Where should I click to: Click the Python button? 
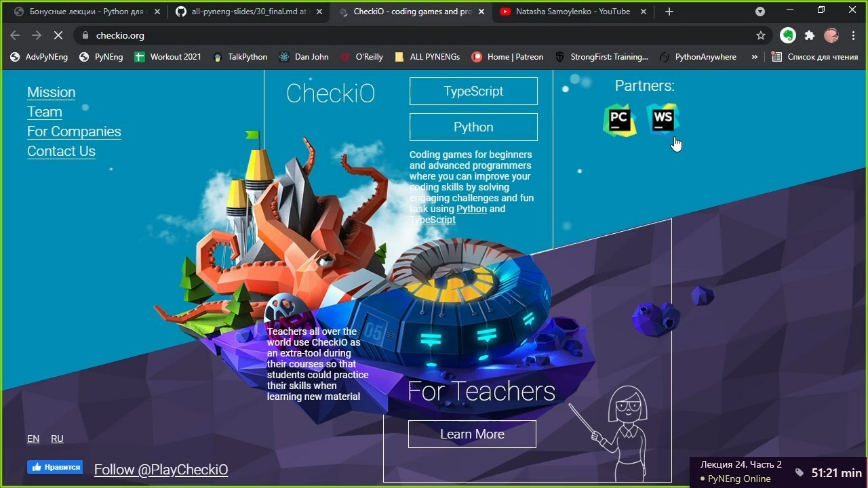(x=473, y=127)
